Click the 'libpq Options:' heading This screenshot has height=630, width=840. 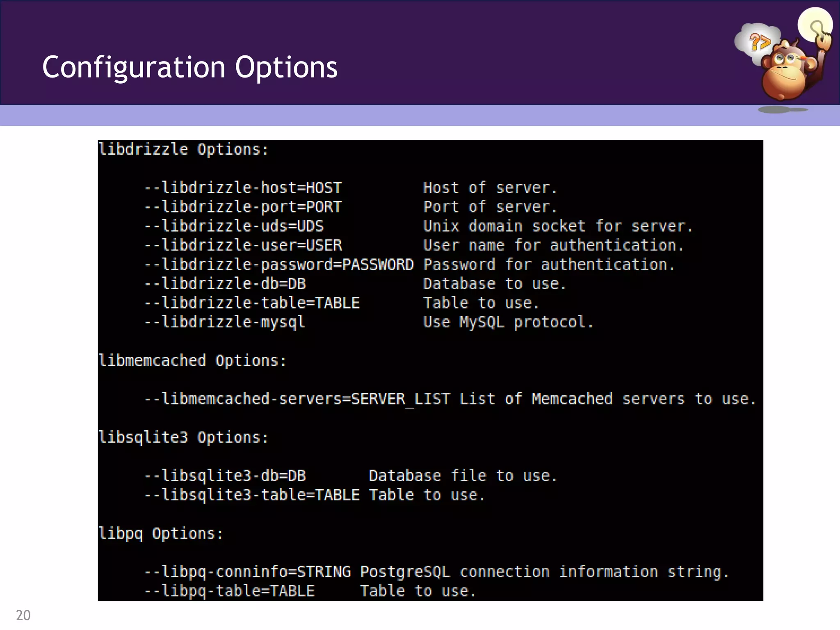[x=161, y=534]
